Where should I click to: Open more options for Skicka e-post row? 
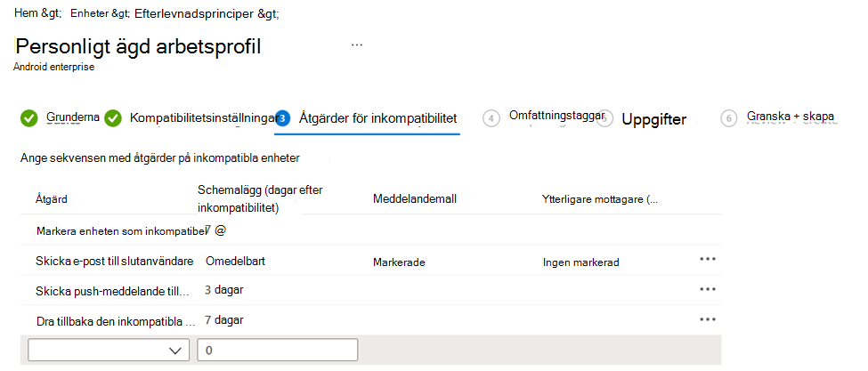708,258
